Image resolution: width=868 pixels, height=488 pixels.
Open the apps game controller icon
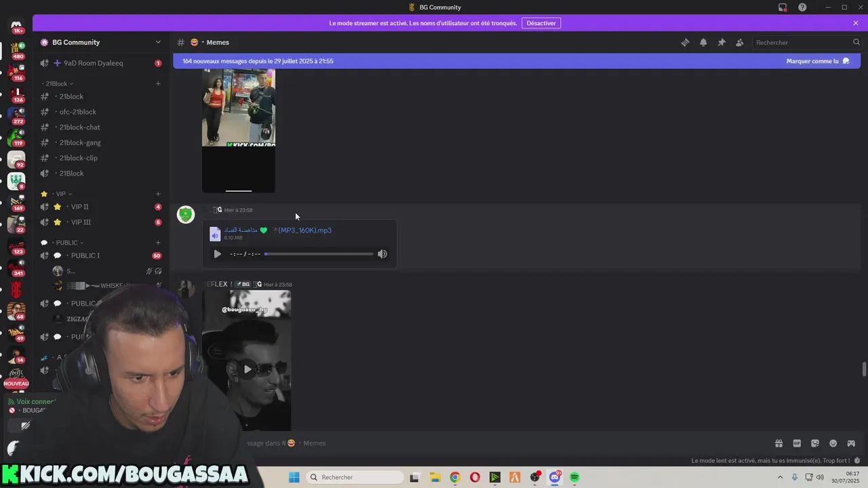pyautogui.click(x=851, y=443)
